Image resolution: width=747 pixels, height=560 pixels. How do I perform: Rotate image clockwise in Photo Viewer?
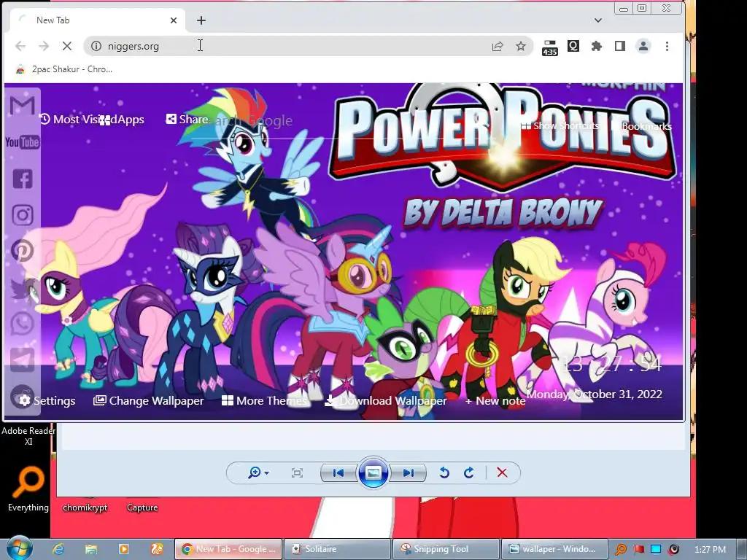(x=469, y=472)
